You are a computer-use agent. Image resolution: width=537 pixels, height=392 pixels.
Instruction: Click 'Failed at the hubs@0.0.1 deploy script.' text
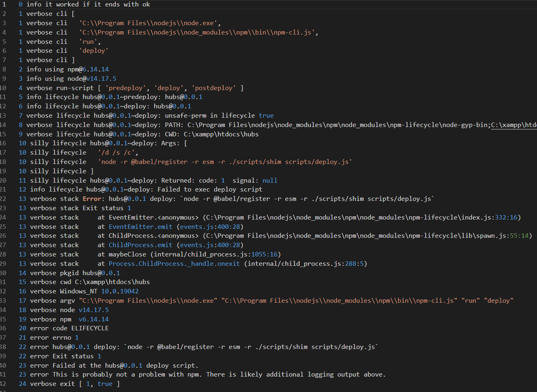(125, 366)
